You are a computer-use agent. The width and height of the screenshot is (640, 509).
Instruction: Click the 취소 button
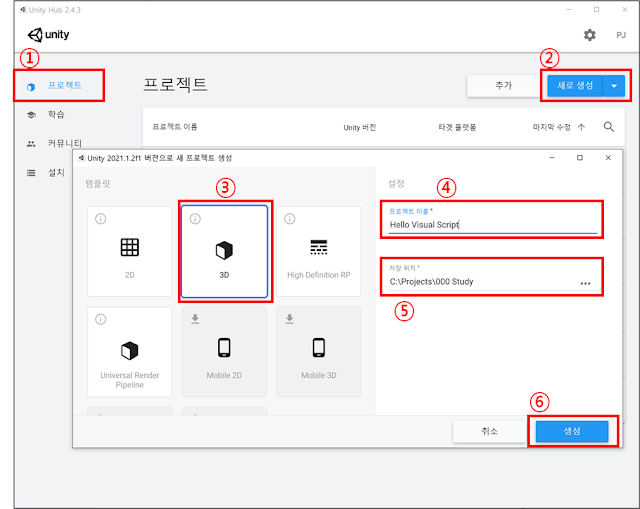point(489,431)
